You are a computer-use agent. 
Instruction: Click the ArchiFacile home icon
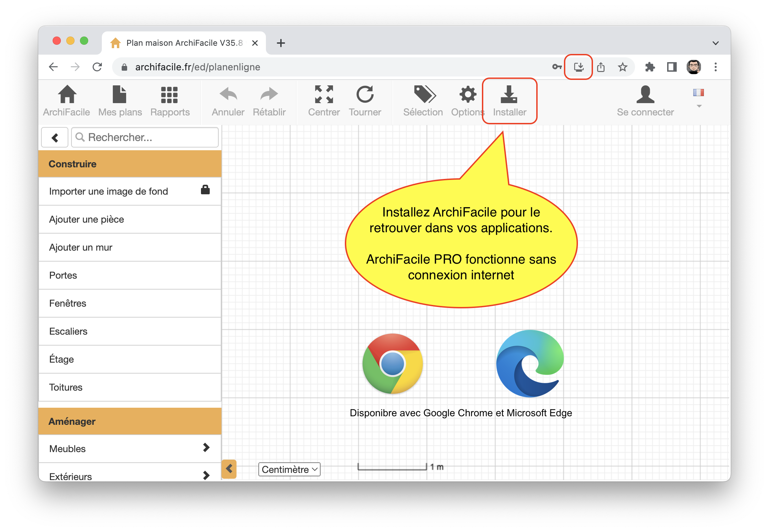tap(67, 95)
